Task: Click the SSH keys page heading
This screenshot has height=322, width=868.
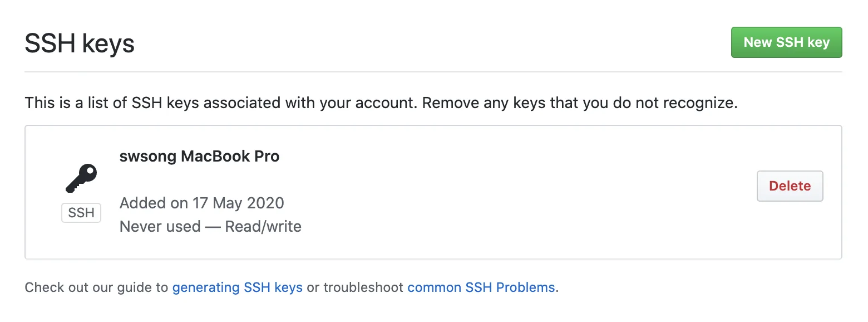Action: coord(80,43)
